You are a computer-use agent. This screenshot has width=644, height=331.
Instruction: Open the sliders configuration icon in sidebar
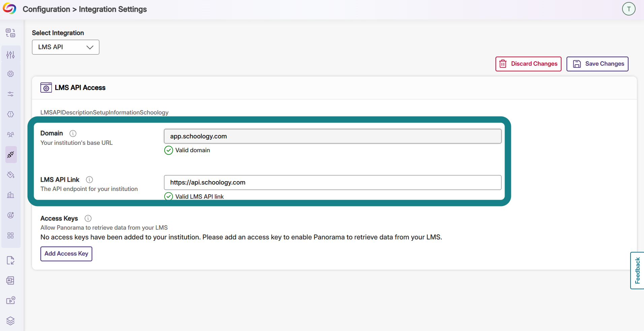click(x=10, y=55)
